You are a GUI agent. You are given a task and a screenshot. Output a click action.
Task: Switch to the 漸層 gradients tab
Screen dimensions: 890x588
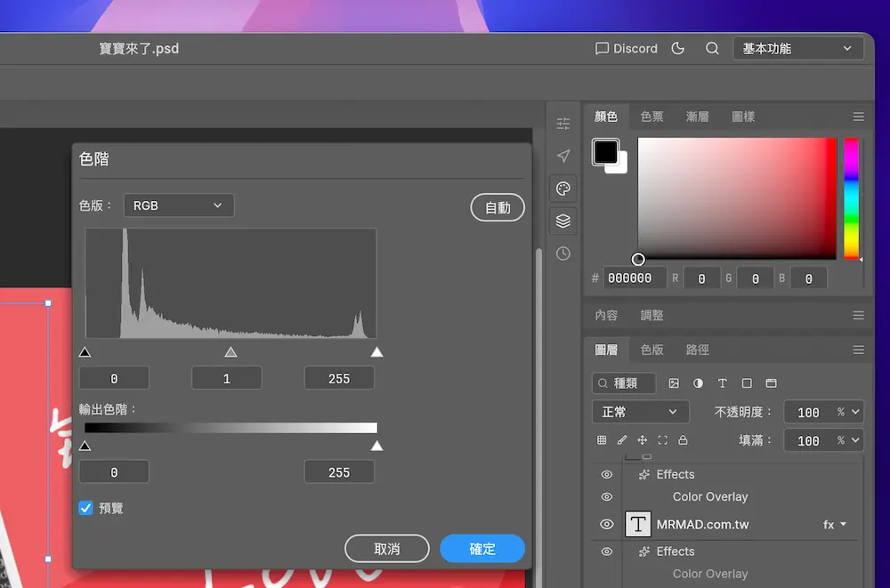coord(697,117)
